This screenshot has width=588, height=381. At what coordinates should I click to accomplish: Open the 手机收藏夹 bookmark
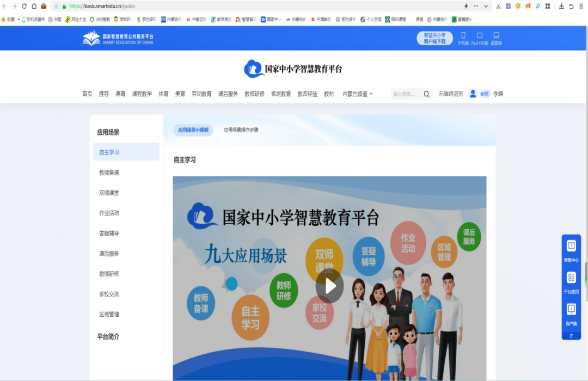(33, 19)
